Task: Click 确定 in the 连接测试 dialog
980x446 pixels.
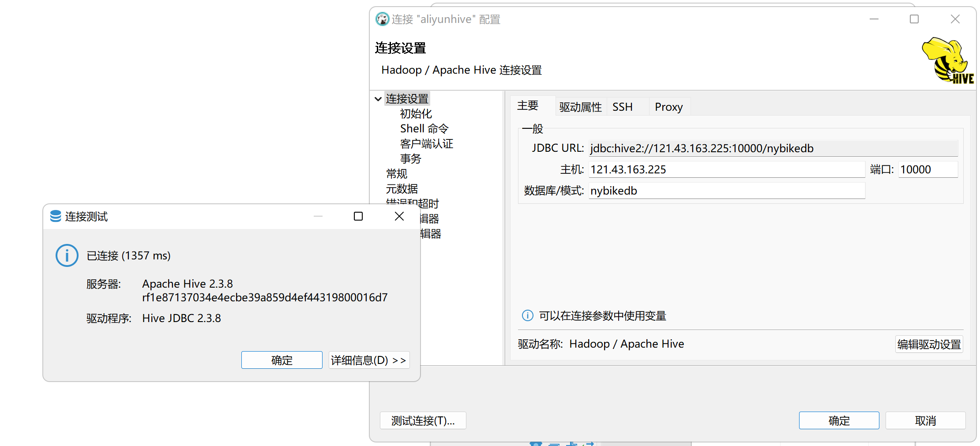Action: 282,360
